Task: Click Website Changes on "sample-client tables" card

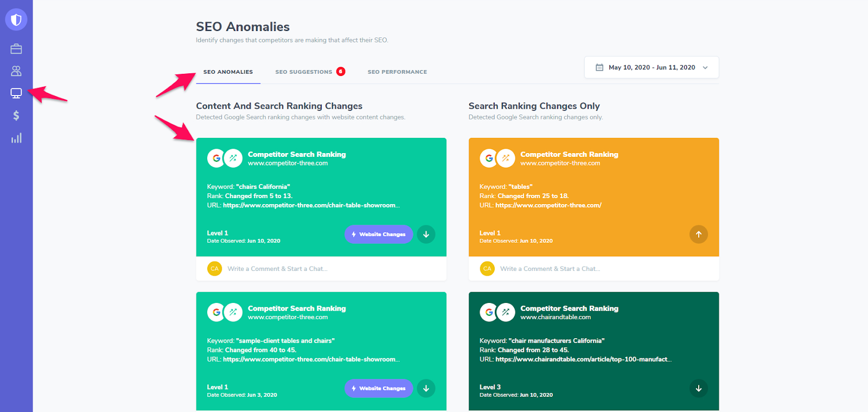Action: coord(379,389)
